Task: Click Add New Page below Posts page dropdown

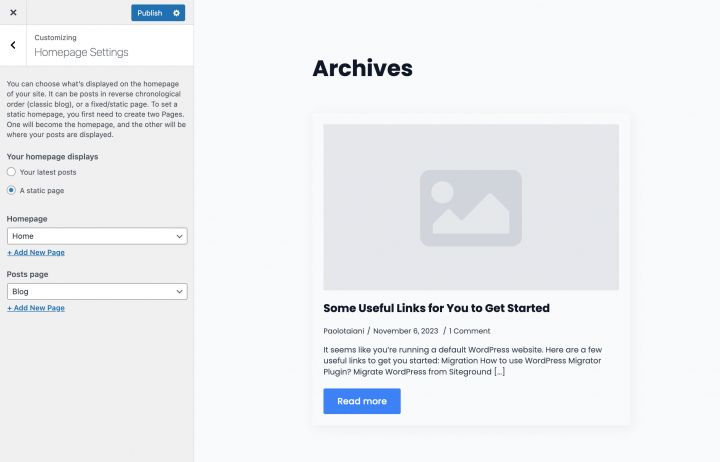Action: coord(36,308)
